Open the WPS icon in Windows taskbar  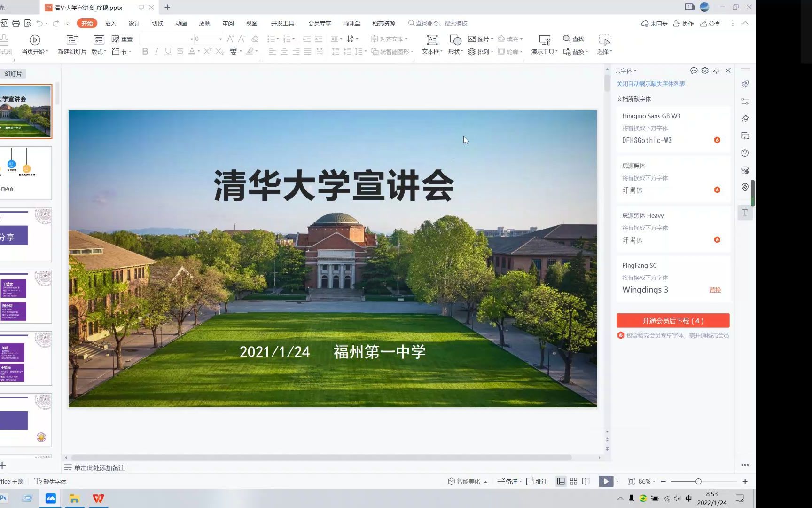[x=98, y=499]
